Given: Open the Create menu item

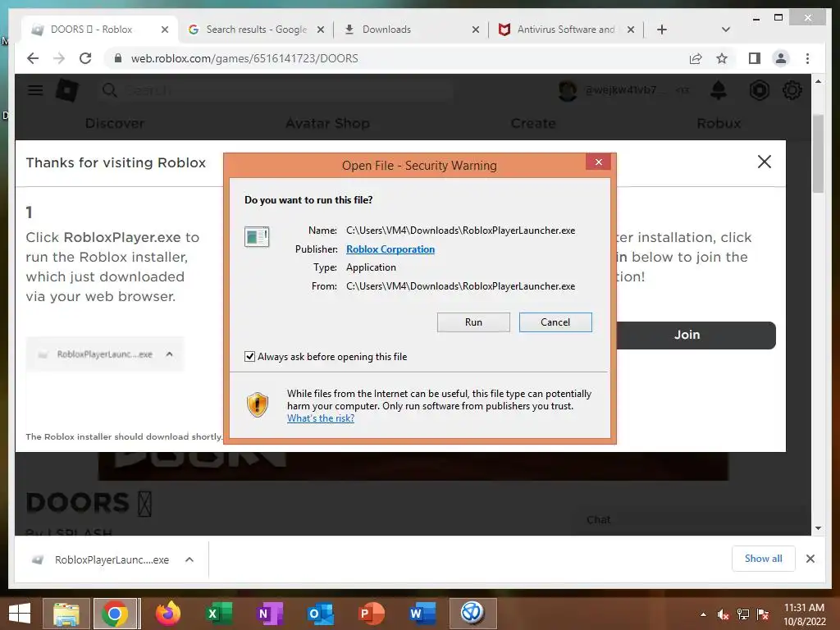Looking at the screenshot, I should pyautogui.click(x=533, y=123).
